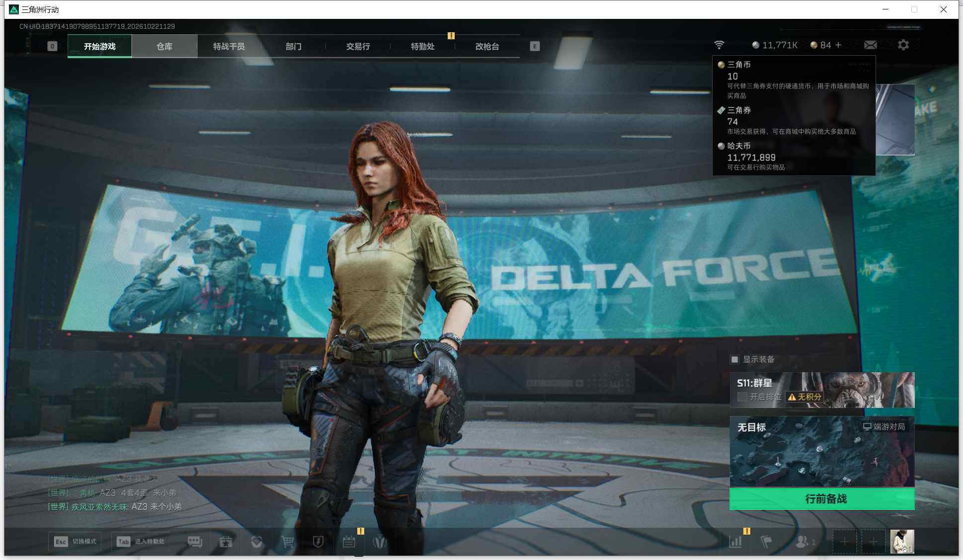This screenshot has height=560, width=963.
Task: Click the 11,771K currency display
Action: click(775, 45)
